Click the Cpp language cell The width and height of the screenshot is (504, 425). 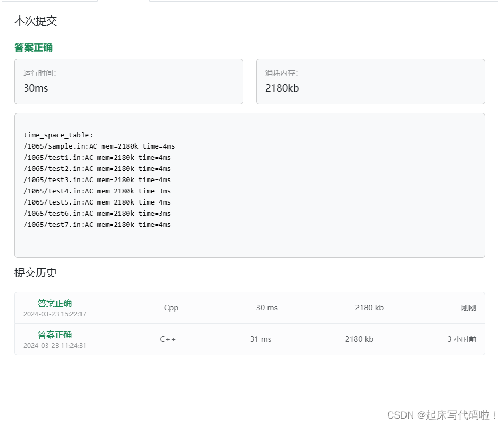click(171, 308)
